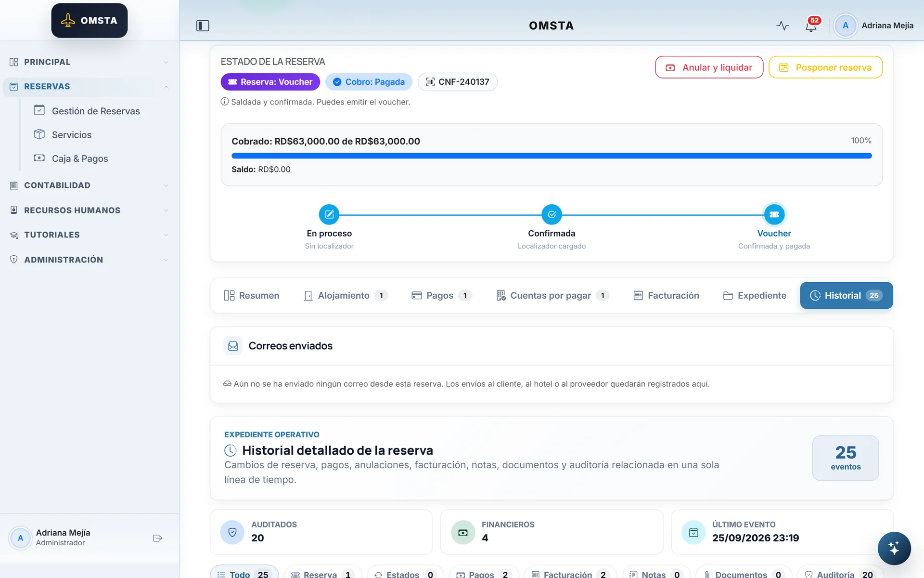This screenshot has width=924, height=578.
Task: Click the Confirmada step icon
Action: [x=552, y=215]
